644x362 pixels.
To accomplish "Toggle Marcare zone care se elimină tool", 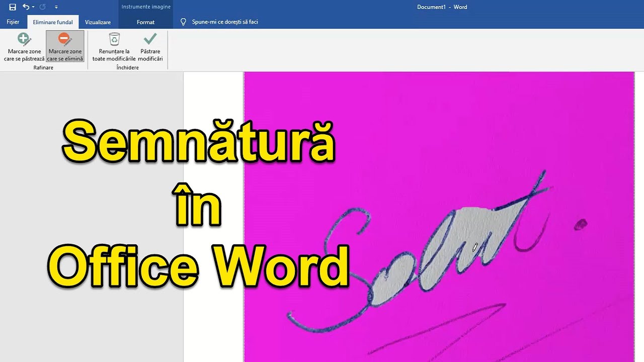I will 65,47.
